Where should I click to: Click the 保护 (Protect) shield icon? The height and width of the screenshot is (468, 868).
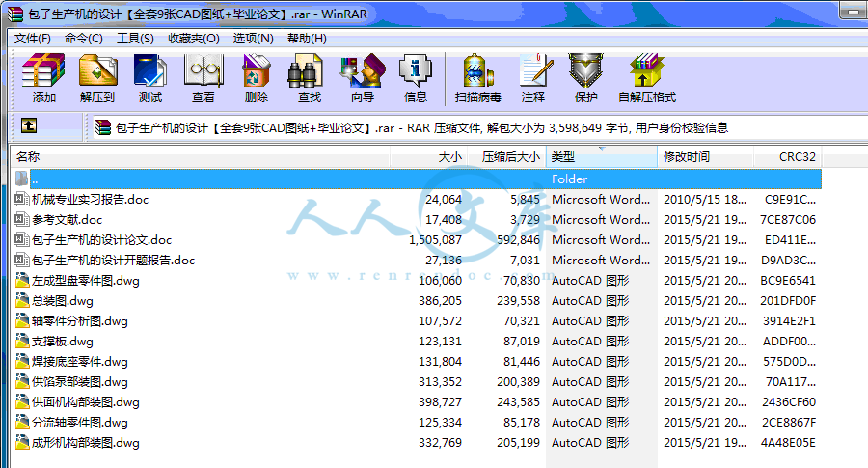(x=585, y=70)
